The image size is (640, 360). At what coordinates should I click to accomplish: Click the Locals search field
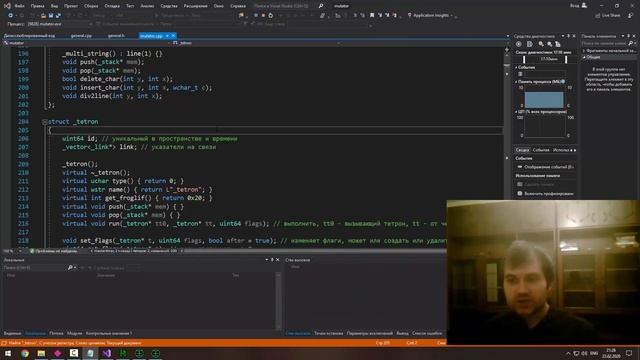click(x=35, y=268)
